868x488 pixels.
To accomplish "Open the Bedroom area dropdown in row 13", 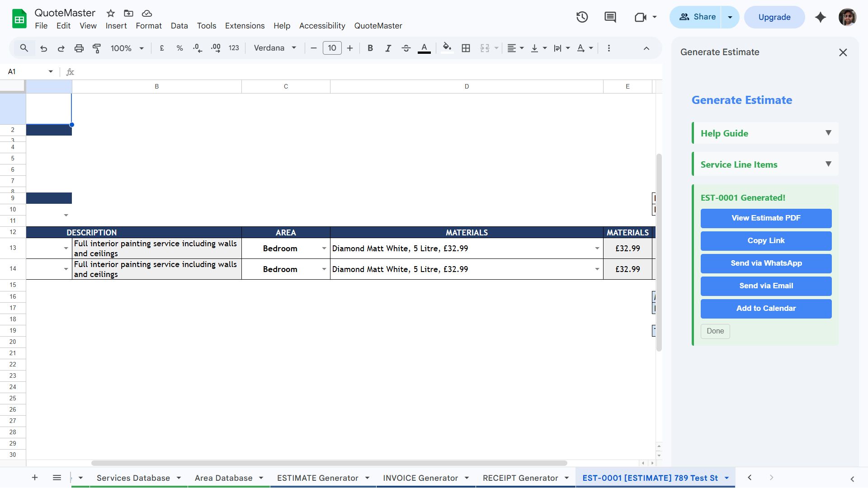I will pos(324,248).
